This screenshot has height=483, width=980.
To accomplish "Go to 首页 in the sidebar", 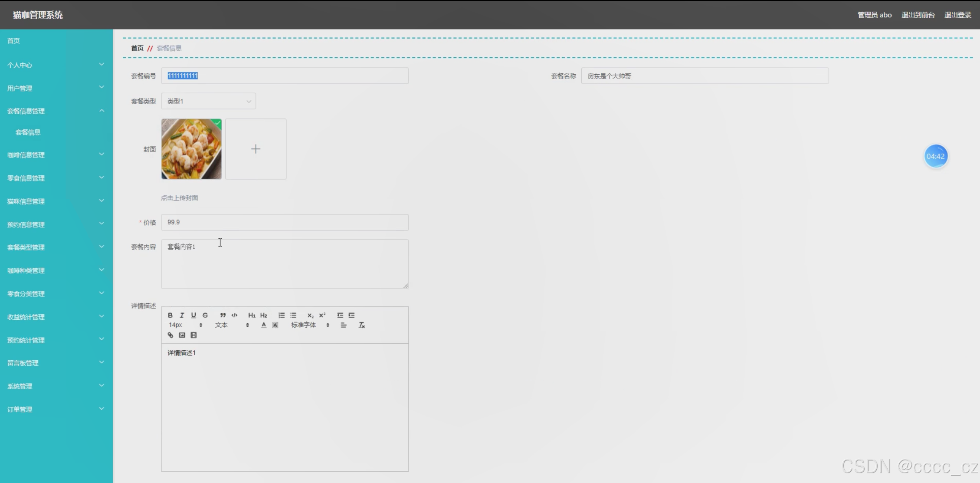I will coord(13,41).
